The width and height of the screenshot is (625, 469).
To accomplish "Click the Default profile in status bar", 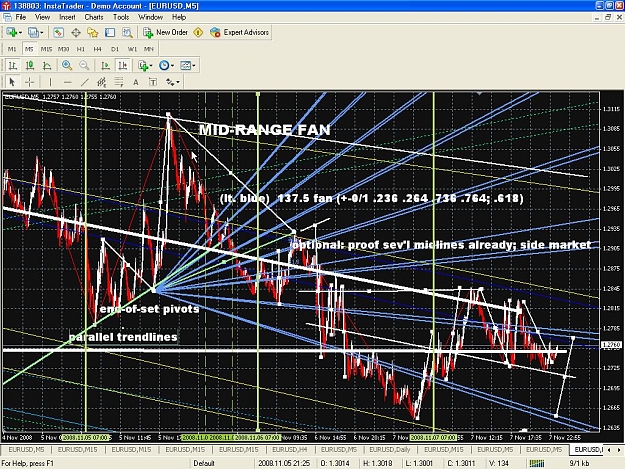I will click(204, 463).
